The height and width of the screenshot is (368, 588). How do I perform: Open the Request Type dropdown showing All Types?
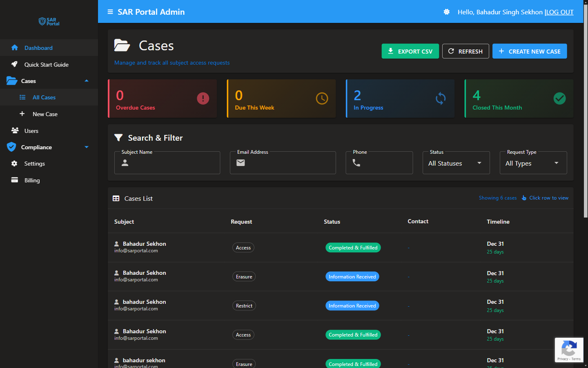coord(533,163)
